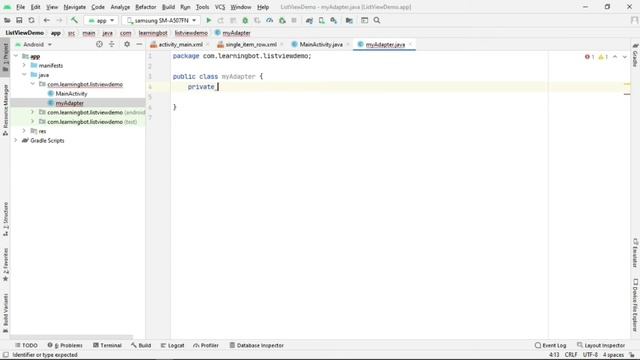Open the SDK Manager icon
The width and height of the screenshot is (640, 360).
coord(334,20)
